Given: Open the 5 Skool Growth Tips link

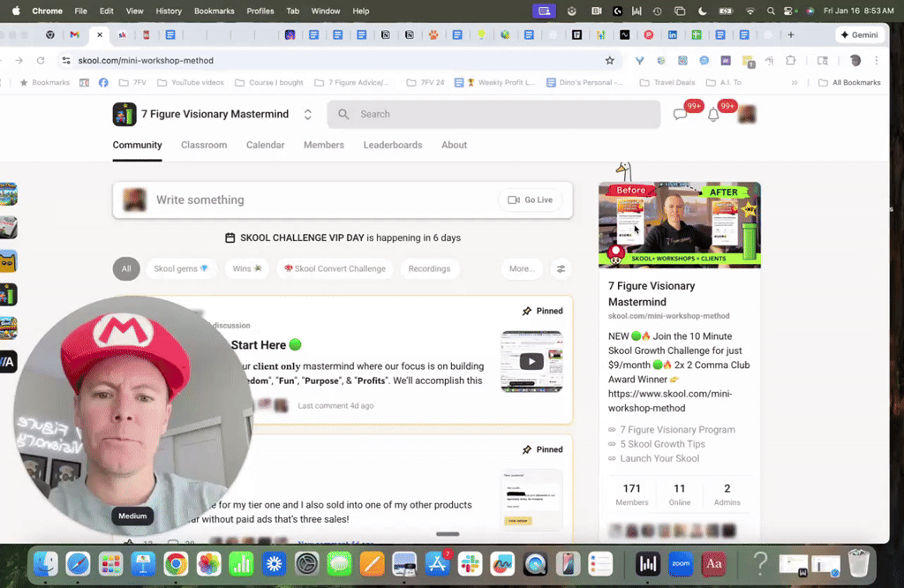Looking at the screenshot, I should coord(662,444).
